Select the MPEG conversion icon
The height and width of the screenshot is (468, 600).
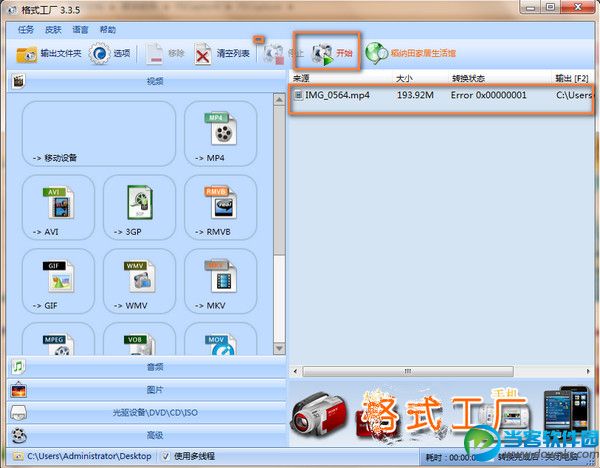[x=59, y=344]
